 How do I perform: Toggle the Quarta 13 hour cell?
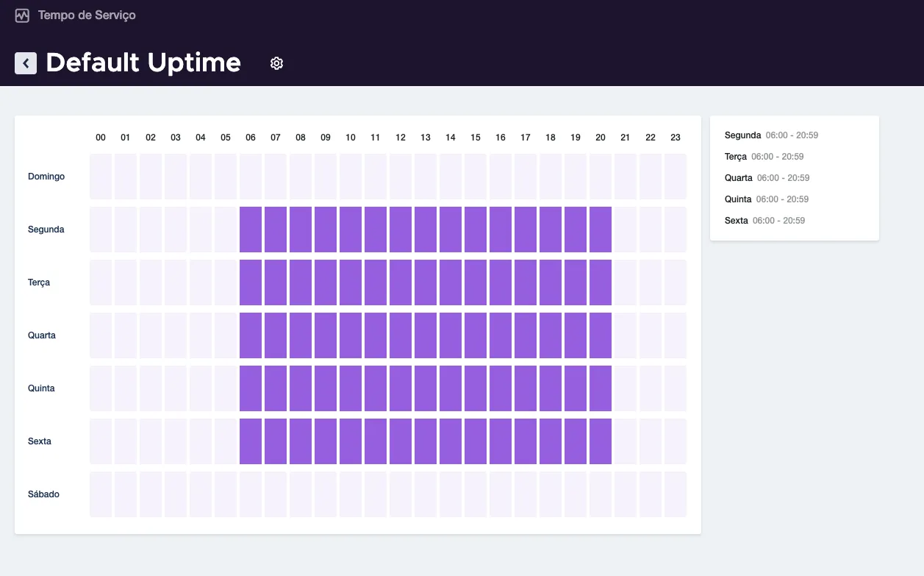[x=426, y=335]
